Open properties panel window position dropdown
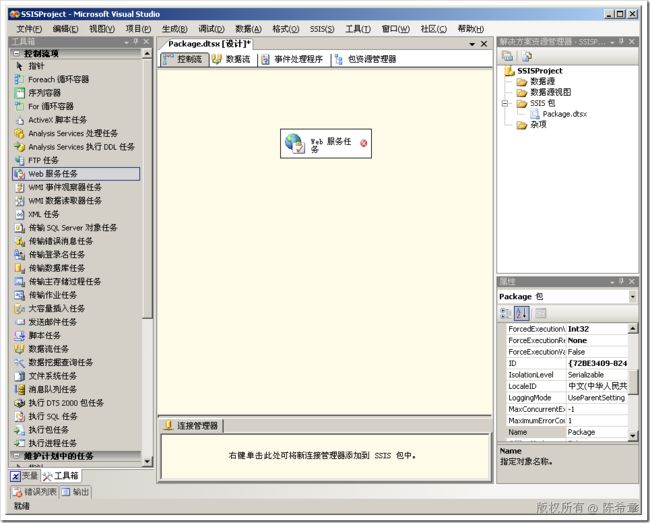The height and width of the screenshot is (523, 650). [612, 282]
